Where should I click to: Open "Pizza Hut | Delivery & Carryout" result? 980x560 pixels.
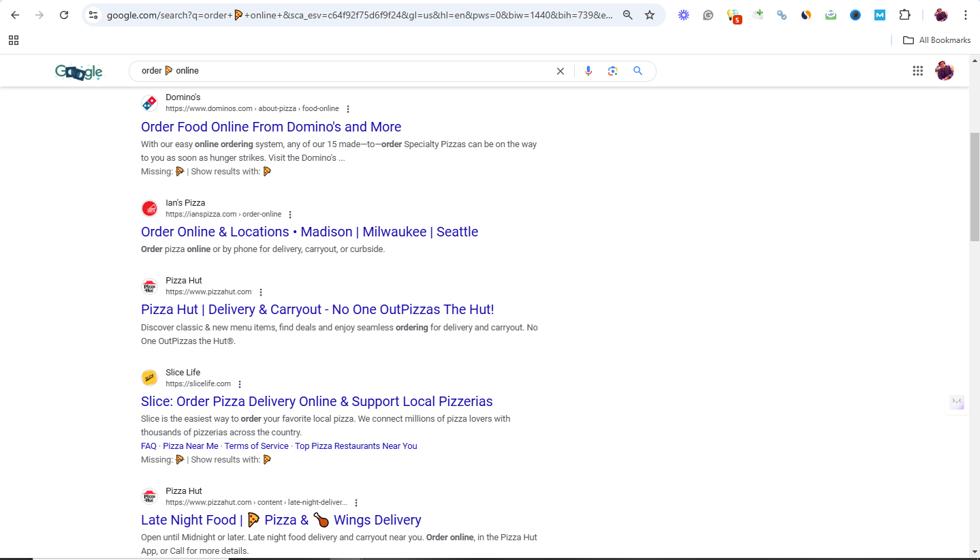coord(317,309)
